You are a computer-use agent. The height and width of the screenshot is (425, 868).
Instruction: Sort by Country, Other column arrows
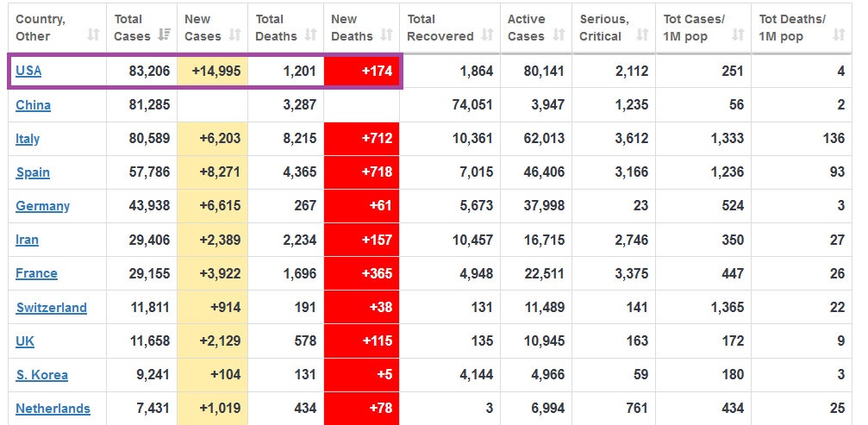click(93, 35)
